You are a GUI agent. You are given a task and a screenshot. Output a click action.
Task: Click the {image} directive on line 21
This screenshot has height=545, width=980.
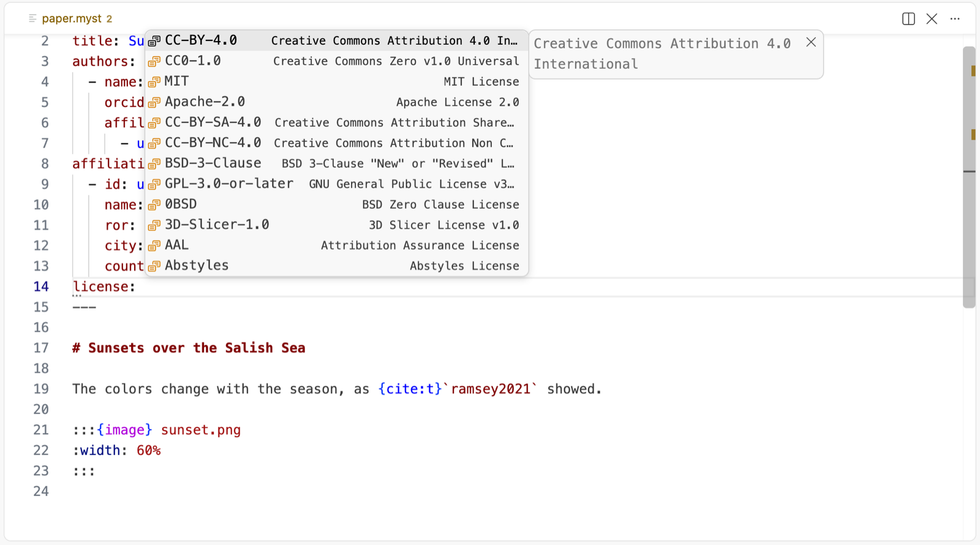click(x=124, y=430)
